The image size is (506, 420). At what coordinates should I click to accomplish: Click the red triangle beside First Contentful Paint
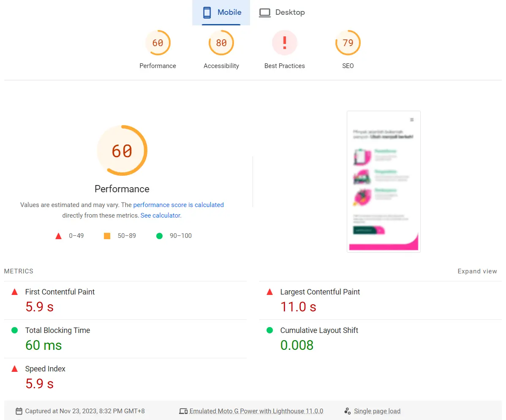pos(15,292)
